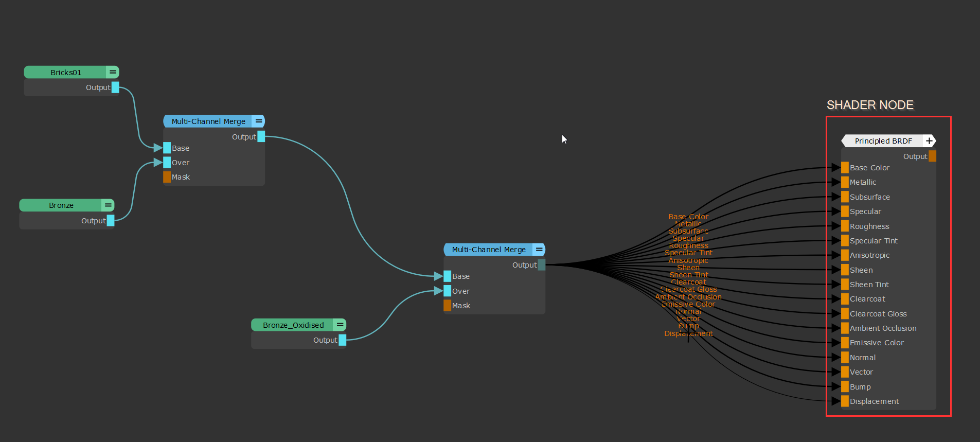Click the Normal input port on Principled BRDF
The image size is (980, 442).
[x=845, y=358]
